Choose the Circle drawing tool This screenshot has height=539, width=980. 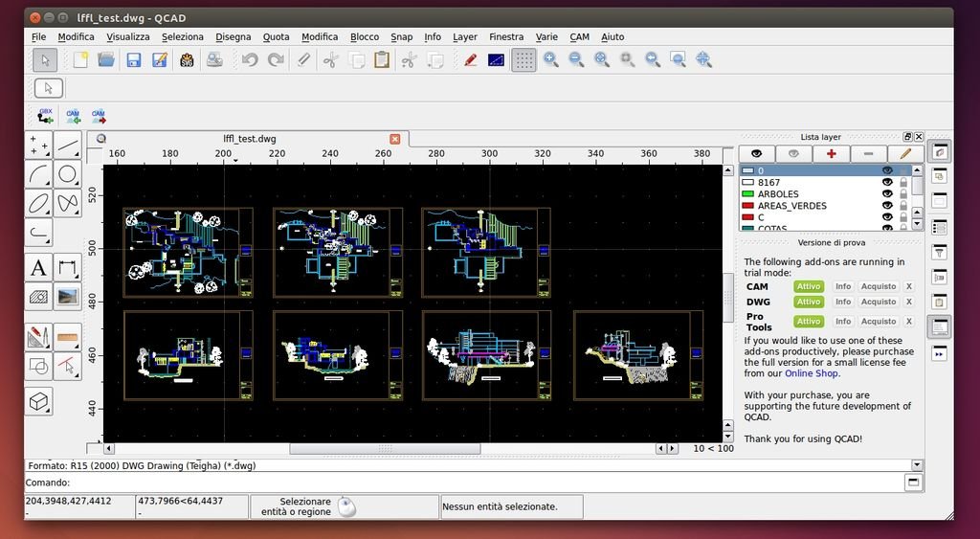[67, 174]
